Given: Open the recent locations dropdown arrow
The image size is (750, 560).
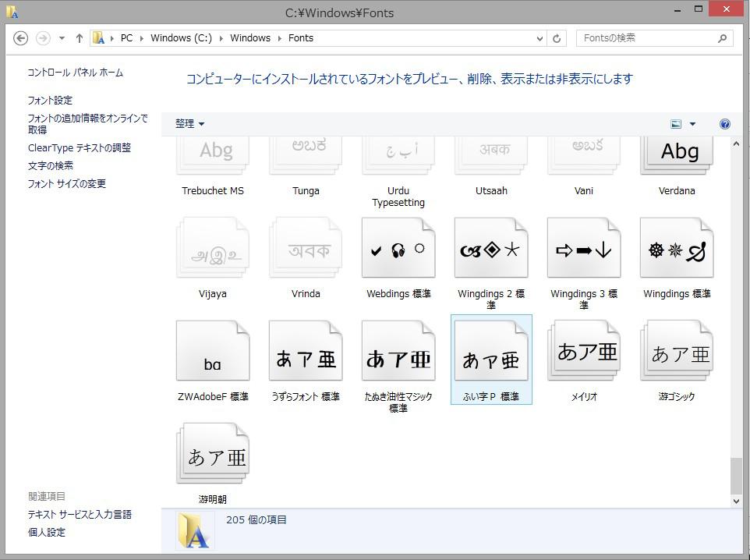Looking at the screenshot, I should point(62,38).
